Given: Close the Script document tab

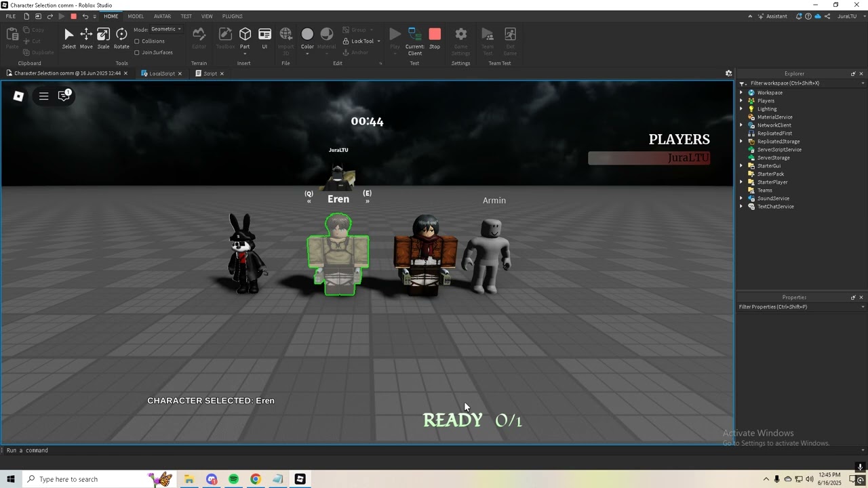Looking at the screenshot, I should pyautogui.click(x=222, y=73).
